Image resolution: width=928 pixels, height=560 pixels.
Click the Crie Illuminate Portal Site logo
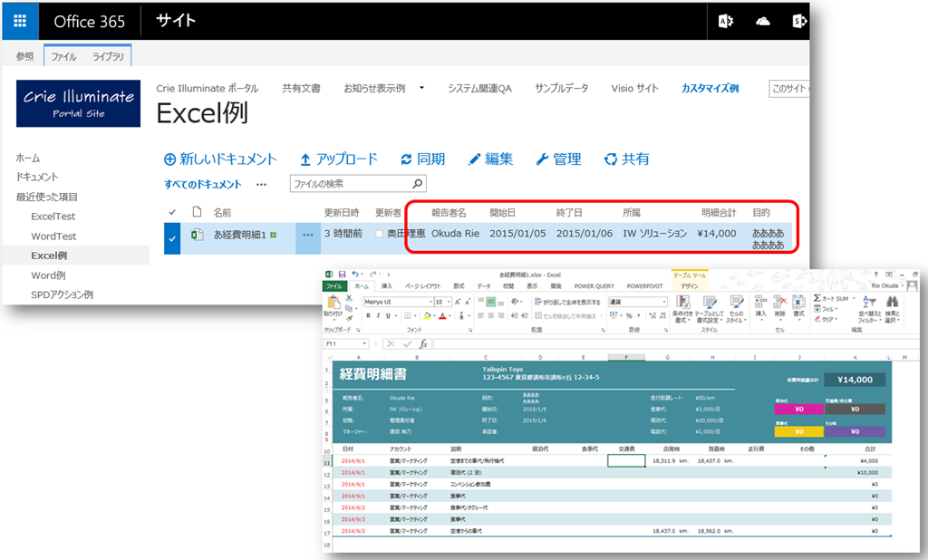[78, 103]
